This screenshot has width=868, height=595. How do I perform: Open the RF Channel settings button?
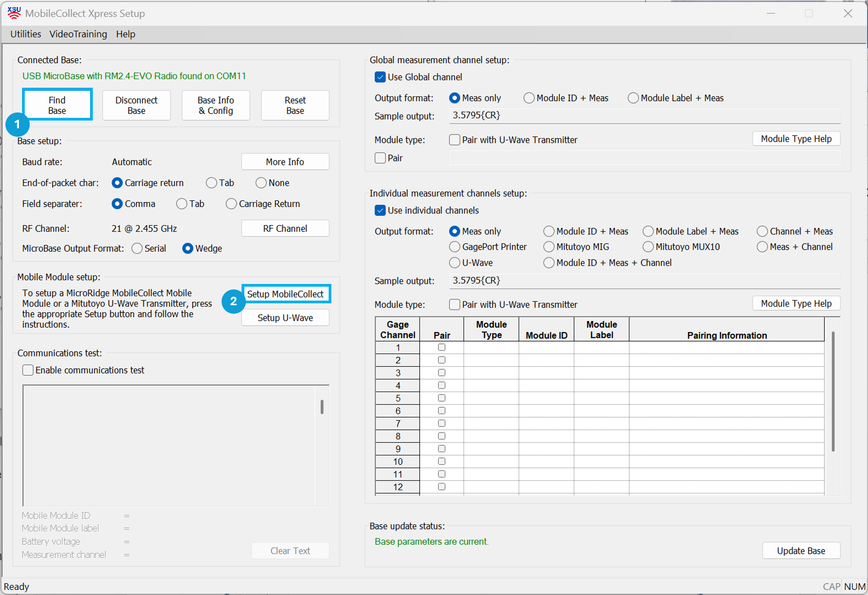tap(285, 228)
